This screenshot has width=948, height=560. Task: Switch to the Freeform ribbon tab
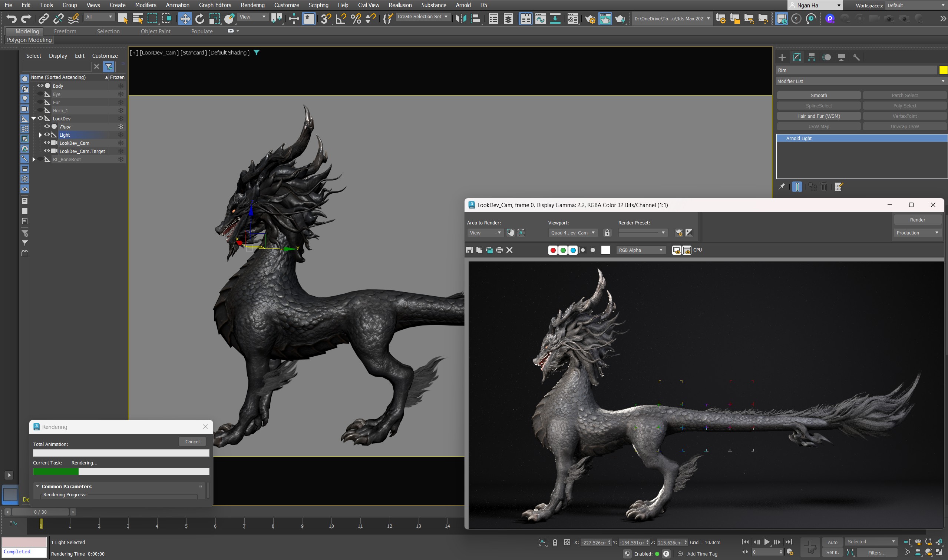click(65, 31)
